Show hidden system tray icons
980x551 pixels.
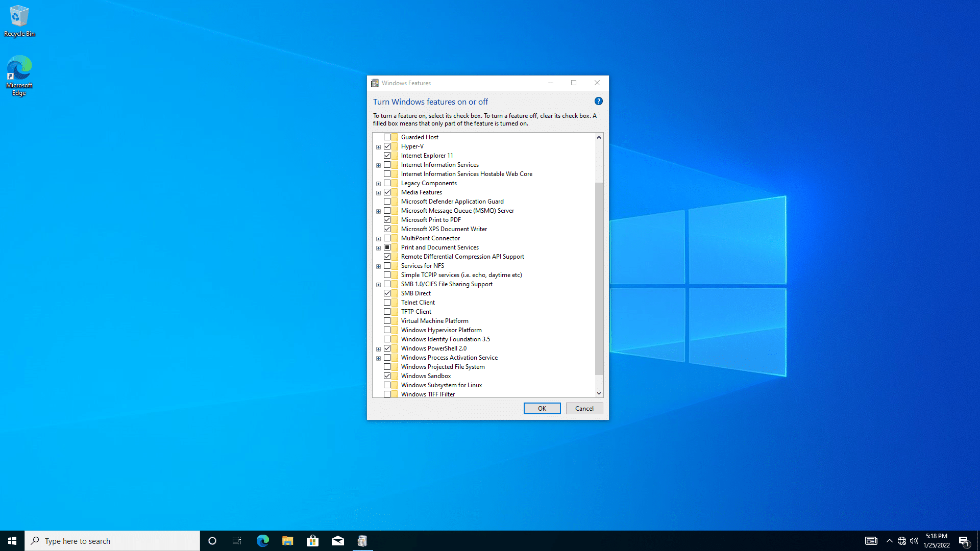click(x=890, y=541)
